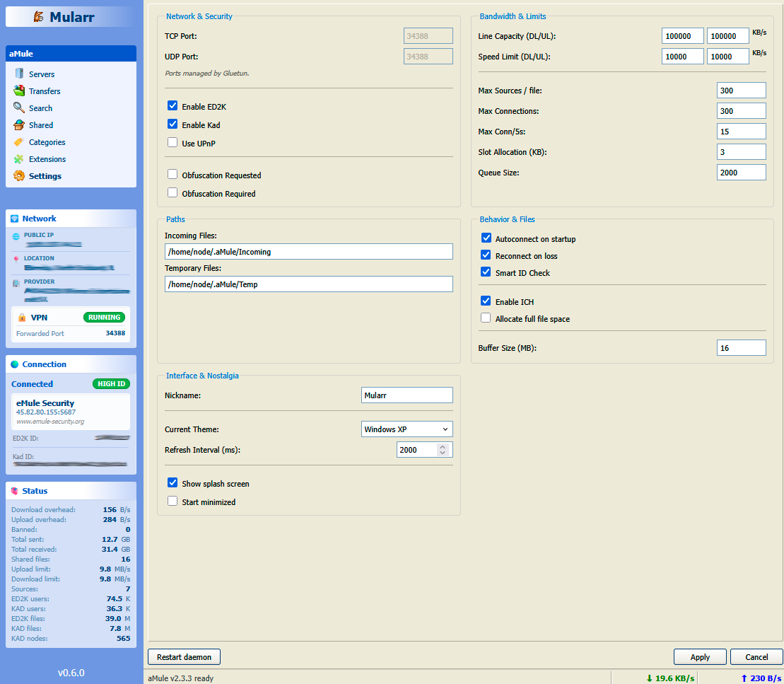Click the Mularr logo icon

tap(38, 16)
